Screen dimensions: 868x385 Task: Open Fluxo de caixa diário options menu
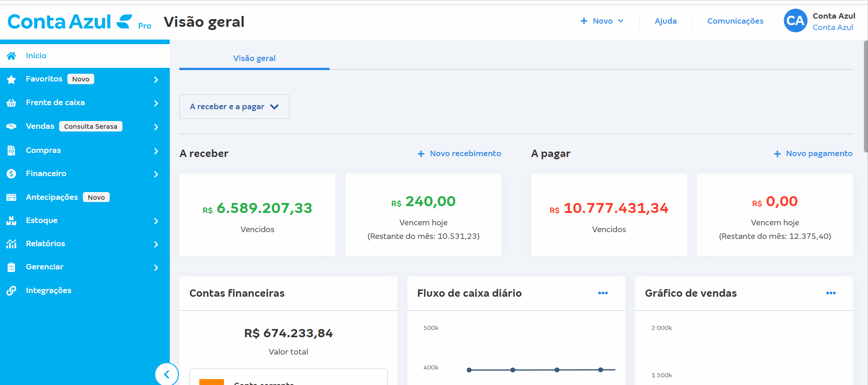point(603,293)
